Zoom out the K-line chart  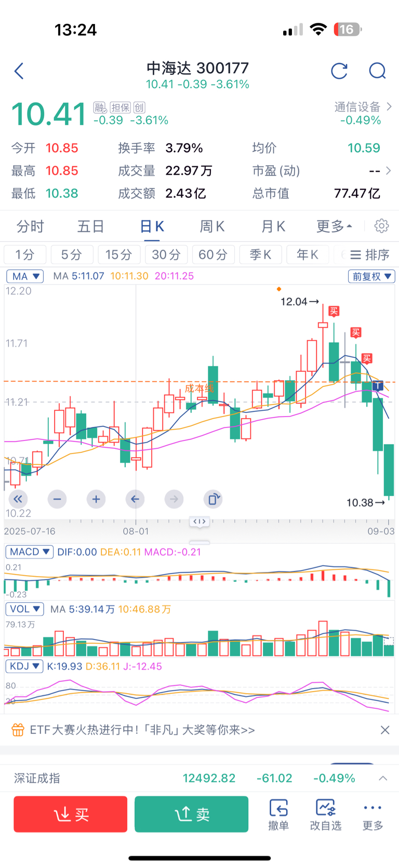(x=57, y=499)
